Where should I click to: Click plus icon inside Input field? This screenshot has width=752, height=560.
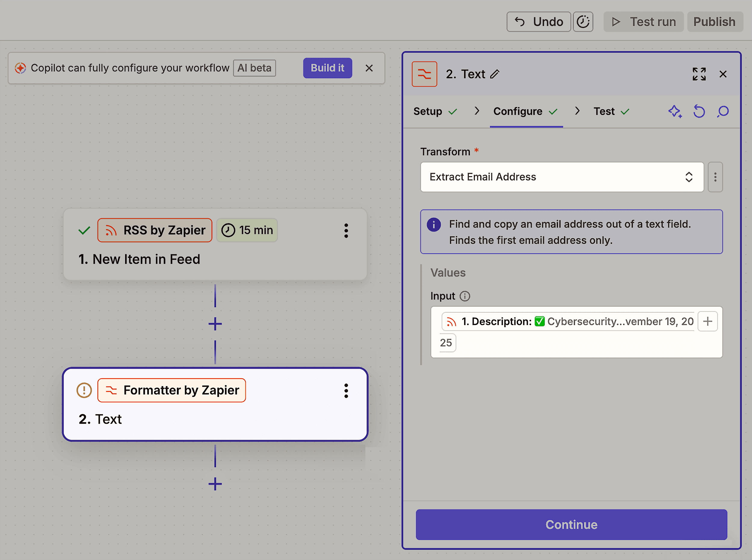707,321
